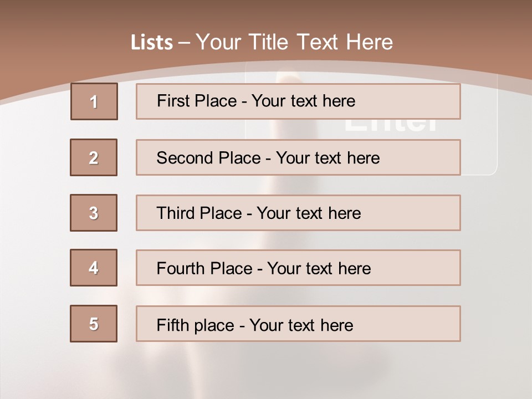Click the number 2 box

tap(94, 157)
